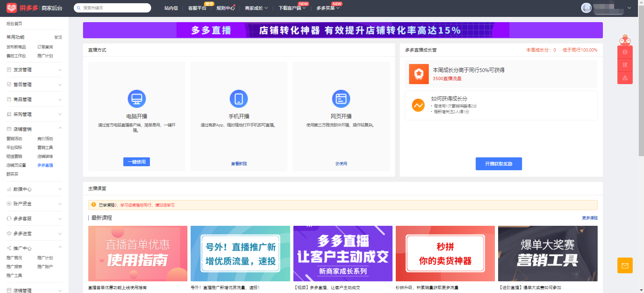The height and width of the screenshot is (293, 644).
Task: Click the user avatar in header
Action: point(586,8)
